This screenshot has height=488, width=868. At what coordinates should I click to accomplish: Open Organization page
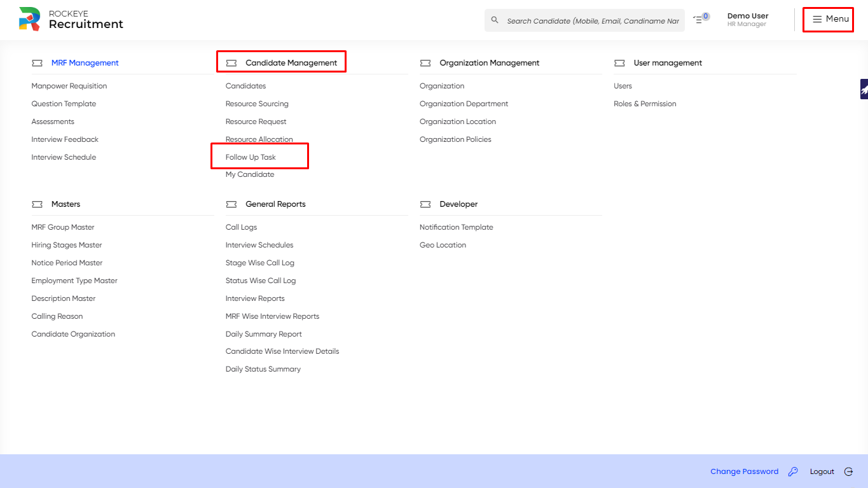(x=442, y=86)
